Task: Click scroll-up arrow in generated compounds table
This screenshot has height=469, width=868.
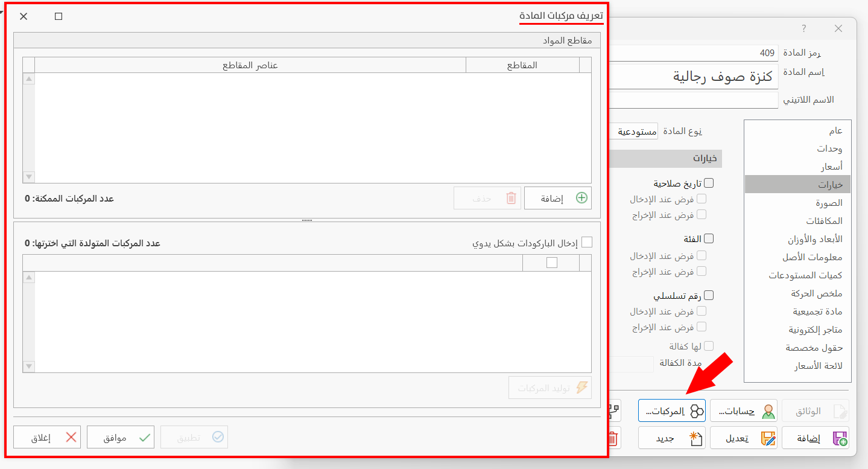Action: pyautogui.click(x=29, y=278)
